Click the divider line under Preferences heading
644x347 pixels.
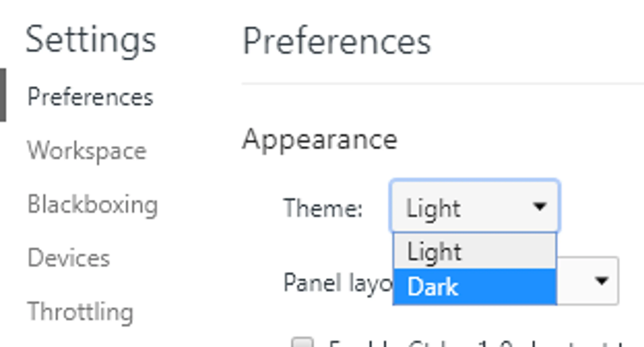[443, 83]
